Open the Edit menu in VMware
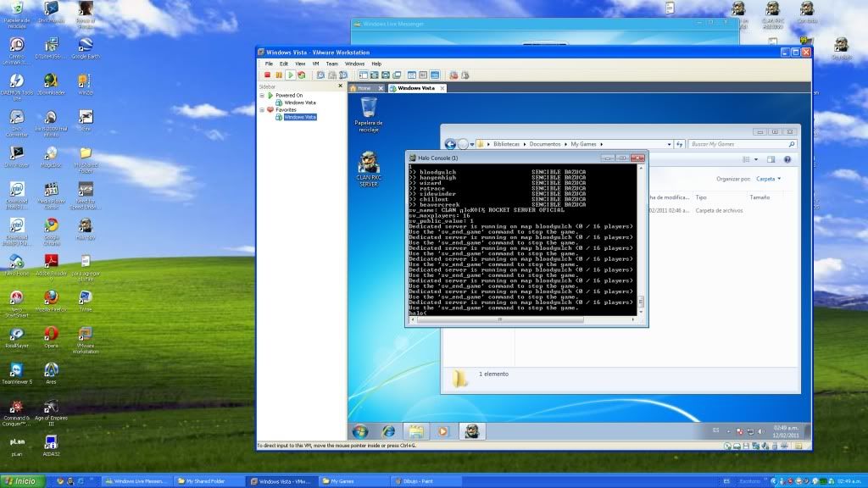The height and width of the screenshot is (488, 868). (284, 64)
